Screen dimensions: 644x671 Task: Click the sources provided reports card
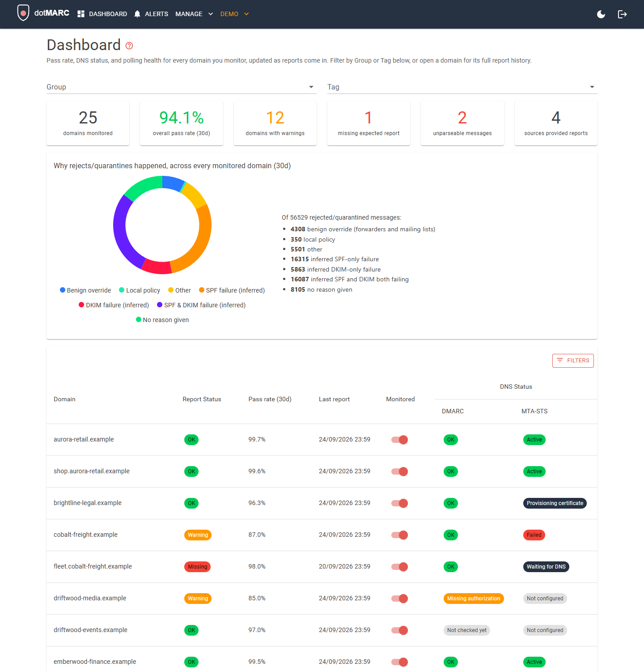pyautogui.click(x=556, y=123)
